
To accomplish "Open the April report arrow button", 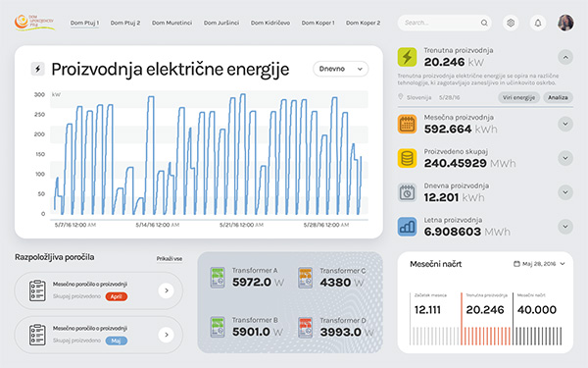I will [x=167, y=290].
